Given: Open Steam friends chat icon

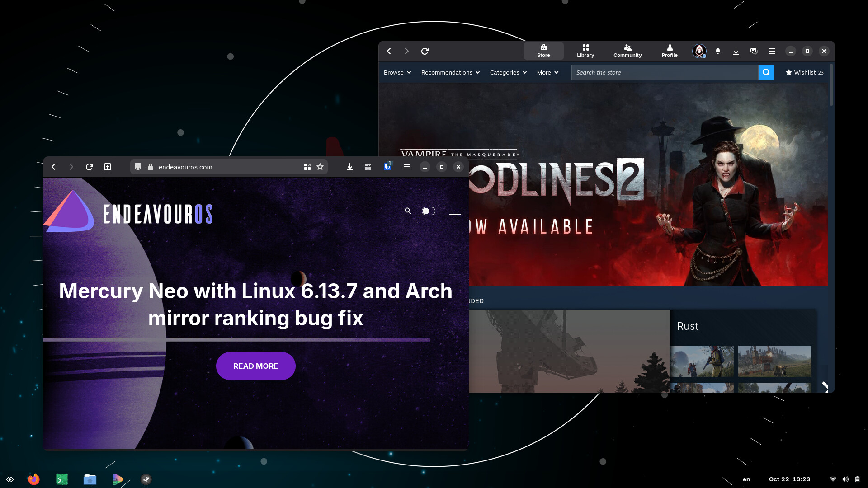Looking at the screenshot, I should click(754, 52).
